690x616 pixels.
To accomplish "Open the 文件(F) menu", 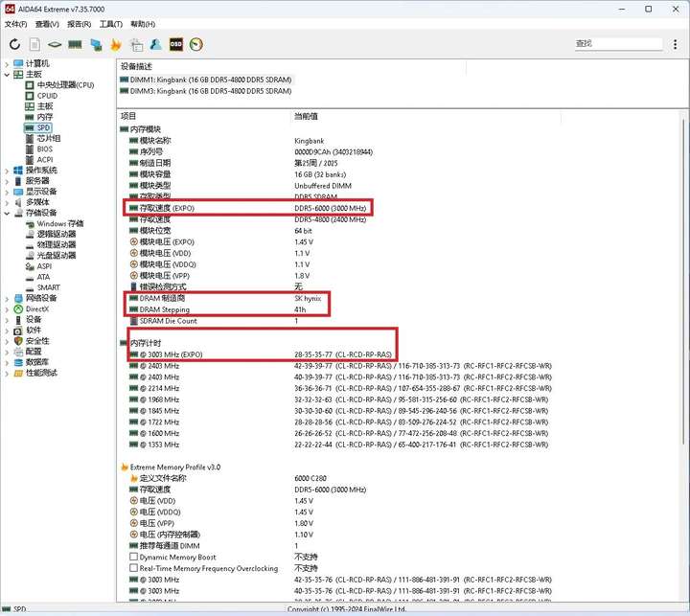I will click(x=16, y=24).
